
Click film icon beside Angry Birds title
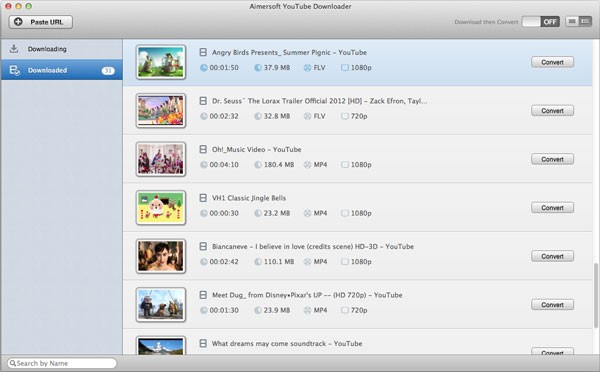pos(203,52)
